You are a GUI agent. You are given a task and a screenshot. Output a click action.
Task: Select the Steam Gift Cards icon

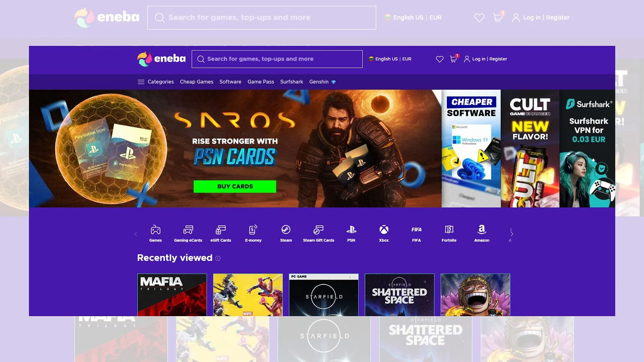tap(318, 230)
